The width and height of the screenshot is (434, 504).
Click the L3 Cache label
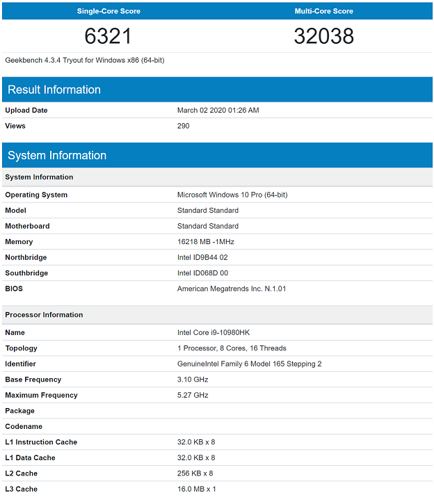[x=21, y=489]
